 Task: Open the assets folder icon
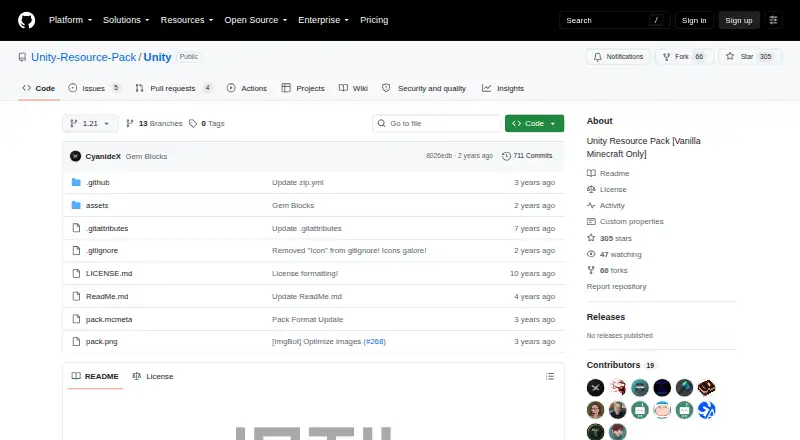point(77,205)
